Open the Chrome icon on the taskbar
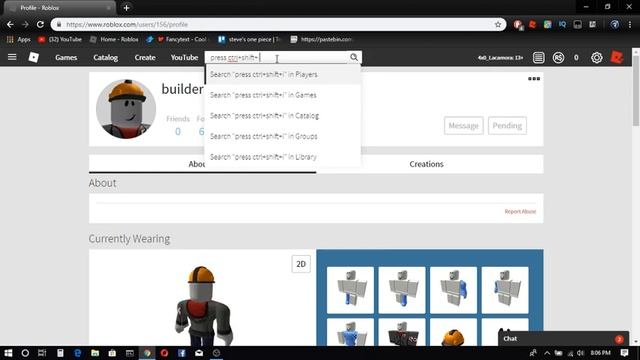640x360 pixels. pos(147,353)
